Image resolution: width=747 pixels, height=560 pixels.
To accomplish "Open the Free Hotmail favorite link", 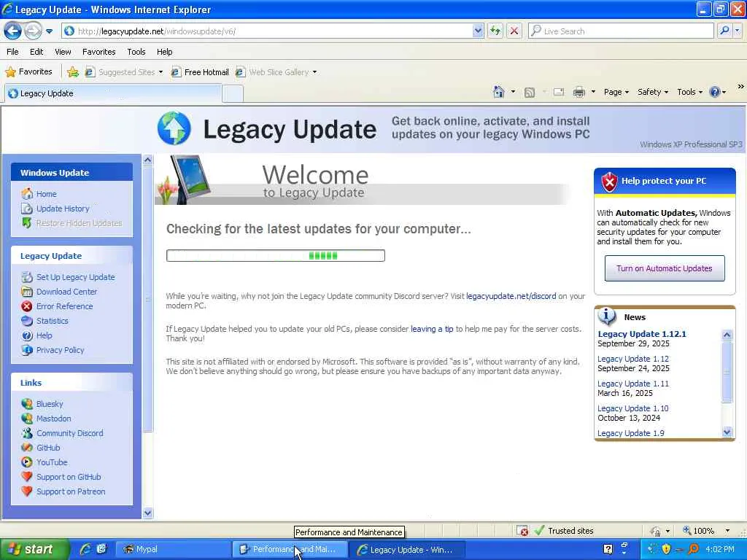I will pos(200,72).
